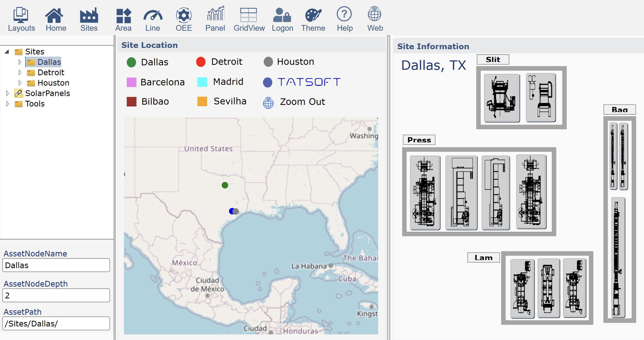Expand the SolarPanels tree node

(8, 93)
